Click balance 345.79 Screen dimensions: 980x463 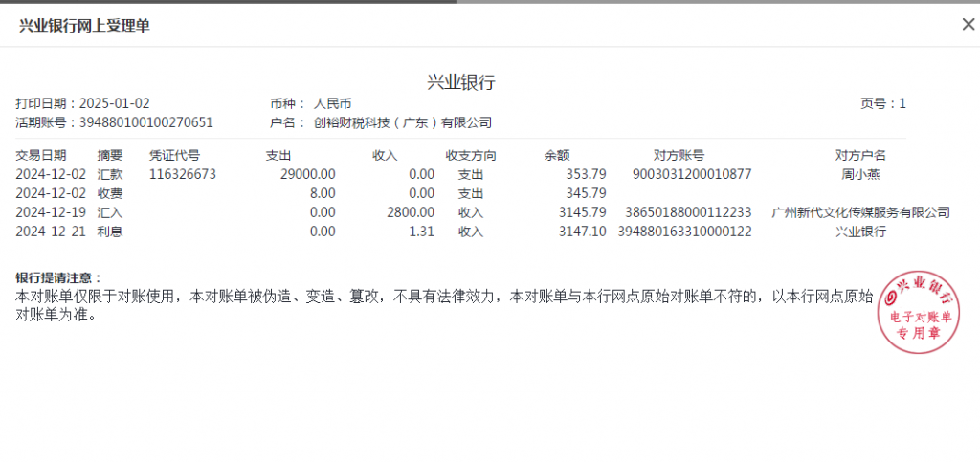coord(586,193)
